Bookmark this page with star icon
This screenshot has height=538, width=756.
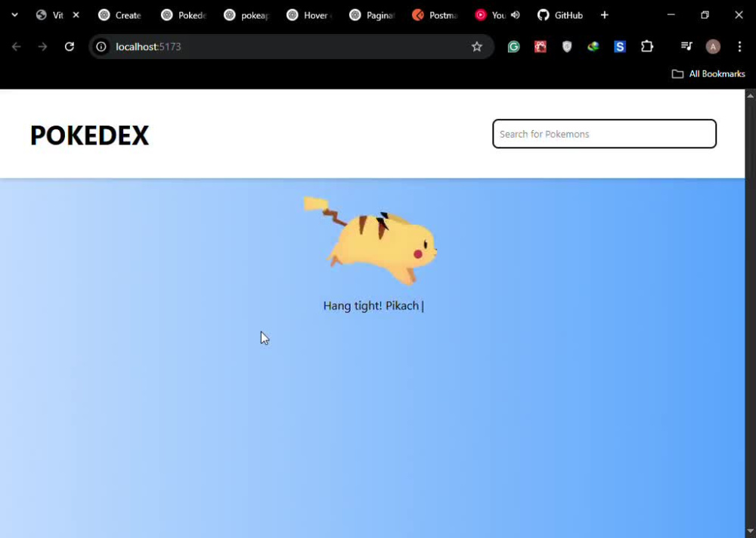point(477,46)
